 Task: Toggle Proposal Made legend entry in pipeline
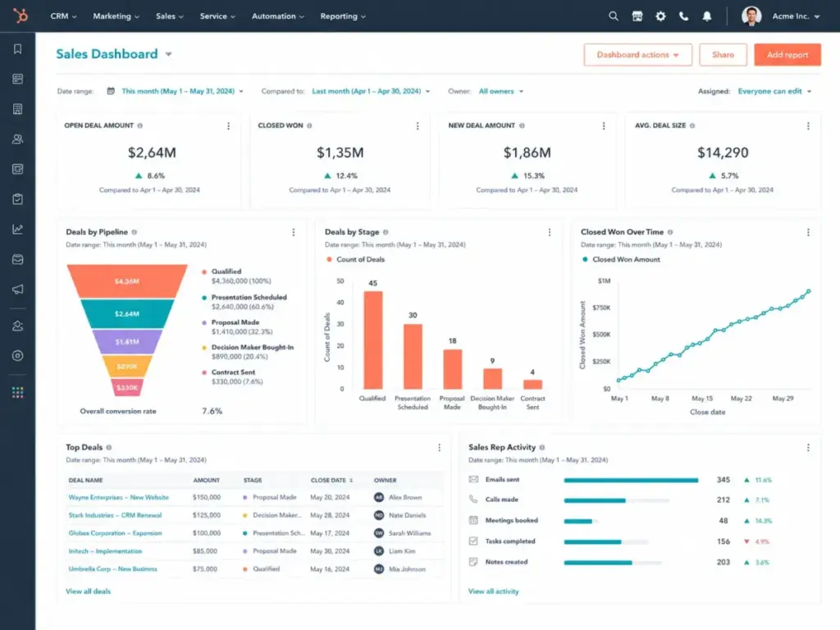[236, 326]
